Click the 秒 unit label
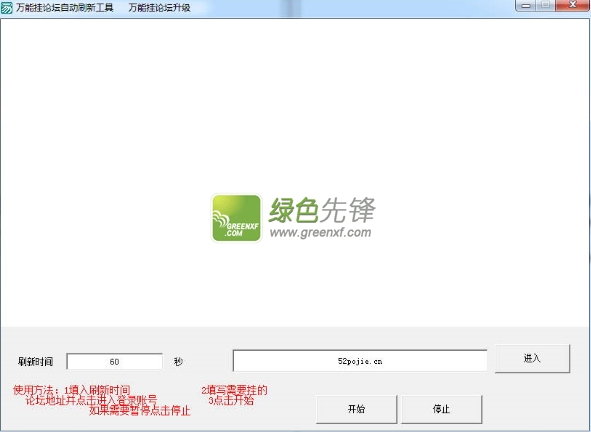This screenshot has height=432, width=591. click(x=178, y=362)
